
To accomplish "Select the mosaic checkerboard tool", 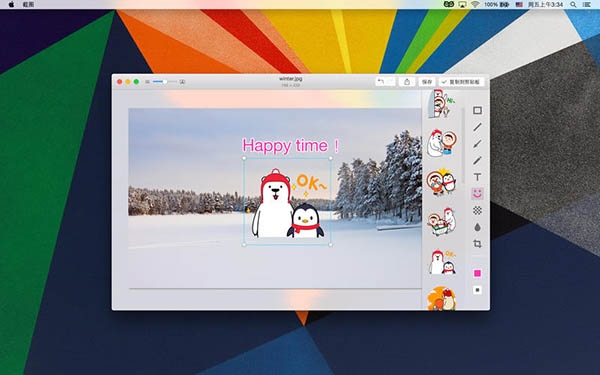I will [477, 210].
